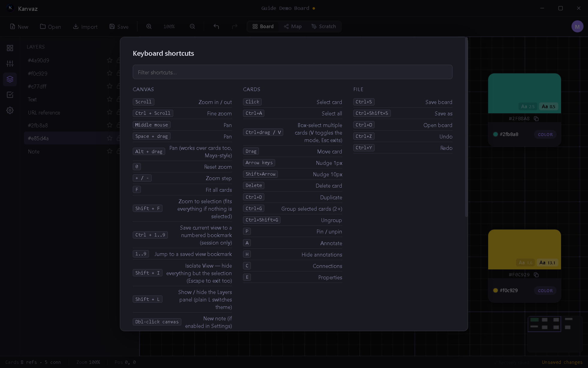Switch to the Scratch tab
This screenshot has height=368, width=588.
324,26
